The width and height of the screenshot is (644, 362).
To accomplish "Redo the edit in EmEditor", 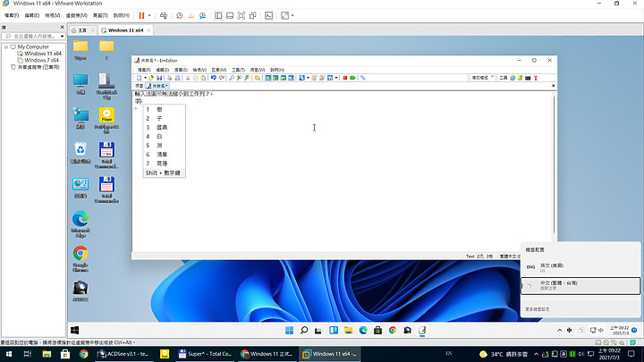I will [x=222, y=78].
